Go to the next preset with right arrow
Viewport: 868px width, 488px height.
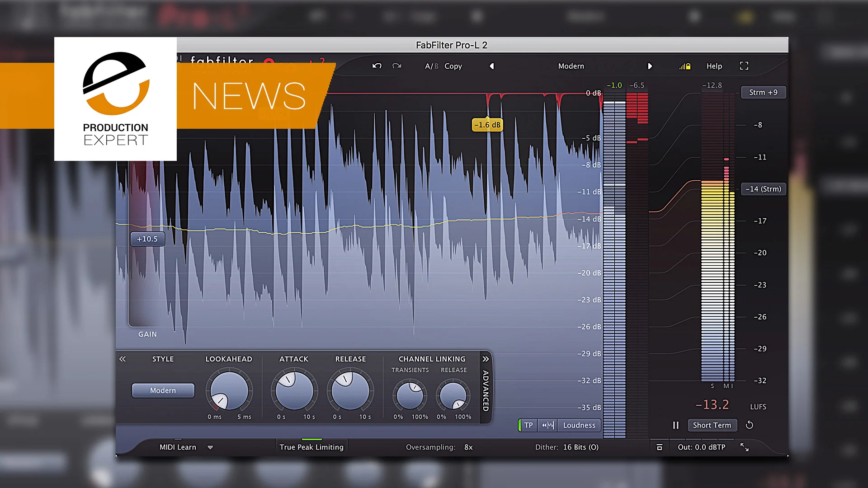tap(650, 66)
